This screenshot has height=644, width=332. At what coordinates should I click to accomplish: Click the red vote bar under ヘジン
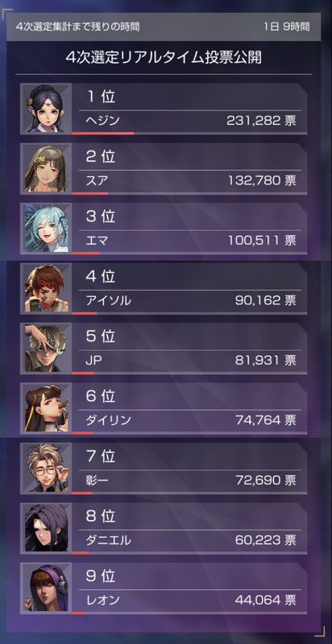(102, 133)
